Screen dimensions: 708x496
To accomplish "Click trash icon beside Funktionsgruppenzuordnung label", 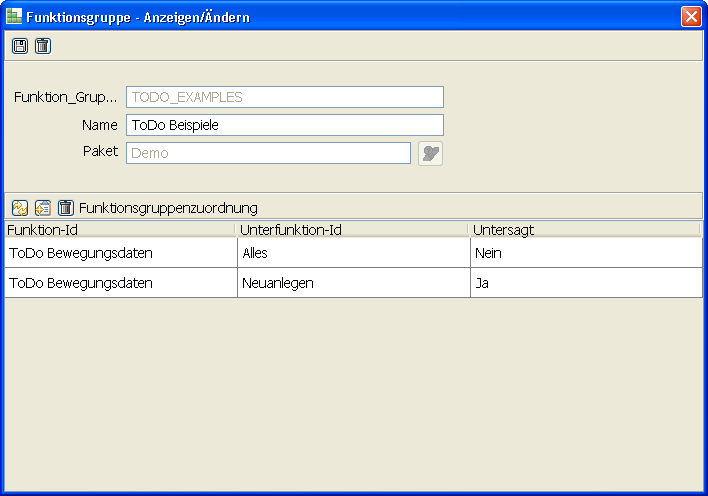I will (66, 208).
